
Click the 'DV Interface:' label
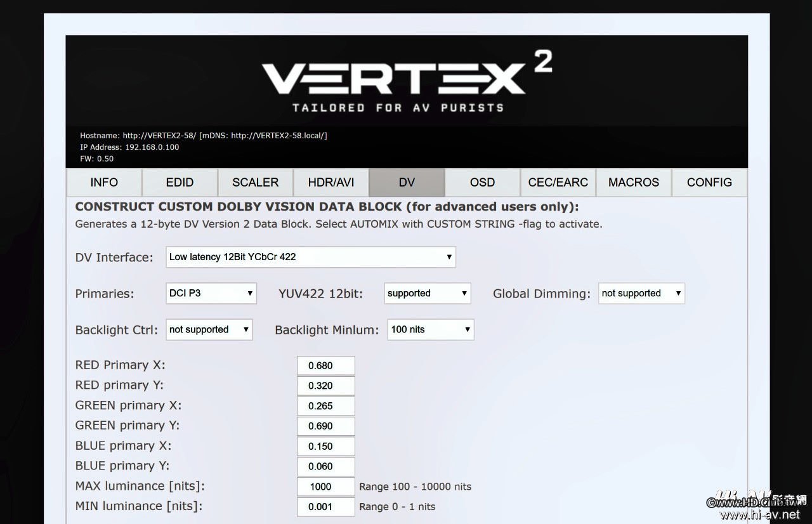tap(114, 258)
